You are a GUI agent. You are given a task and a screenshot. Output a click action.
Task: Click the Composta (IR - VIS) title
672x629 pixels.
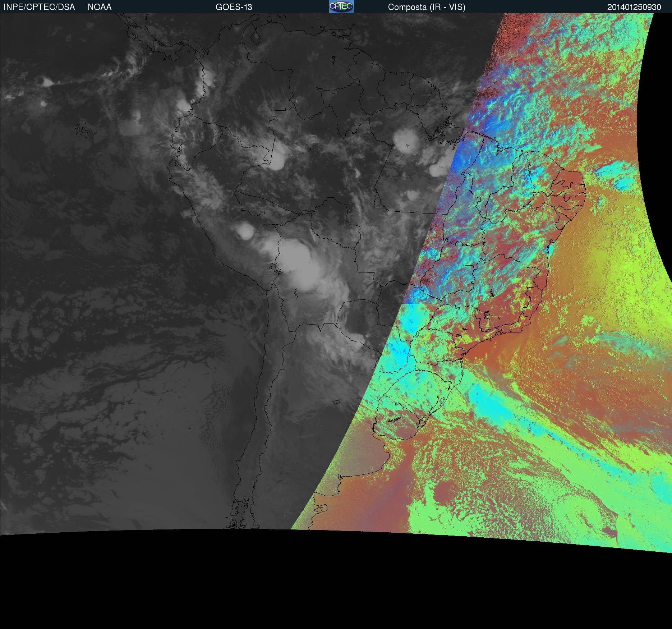click(x=427, y=7)
